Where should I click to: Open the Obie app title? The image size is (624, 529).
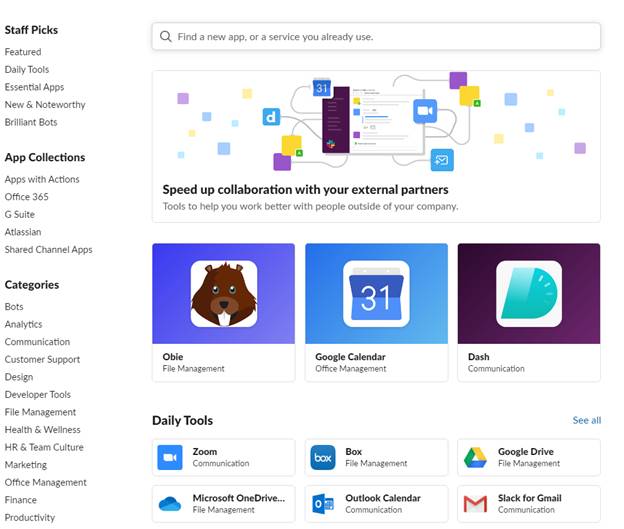tap(173, 357)
